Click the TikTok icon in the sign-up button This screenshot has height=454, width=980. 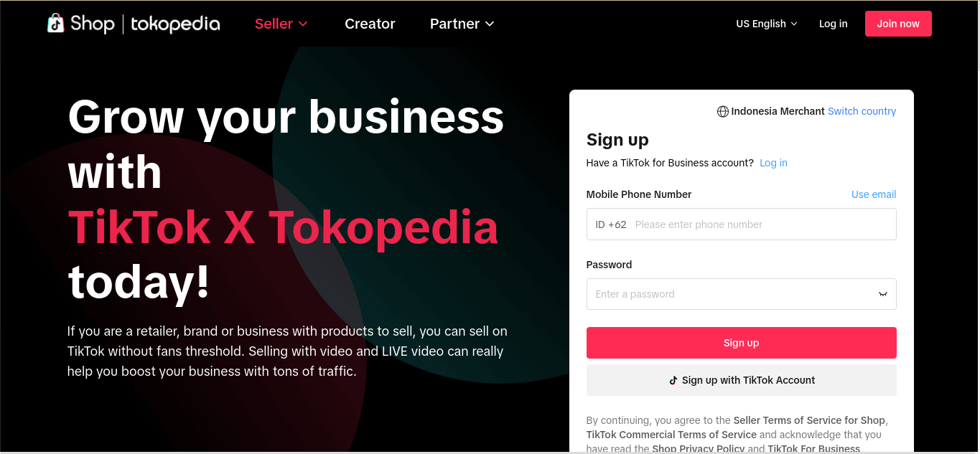[x=673, y=380]
